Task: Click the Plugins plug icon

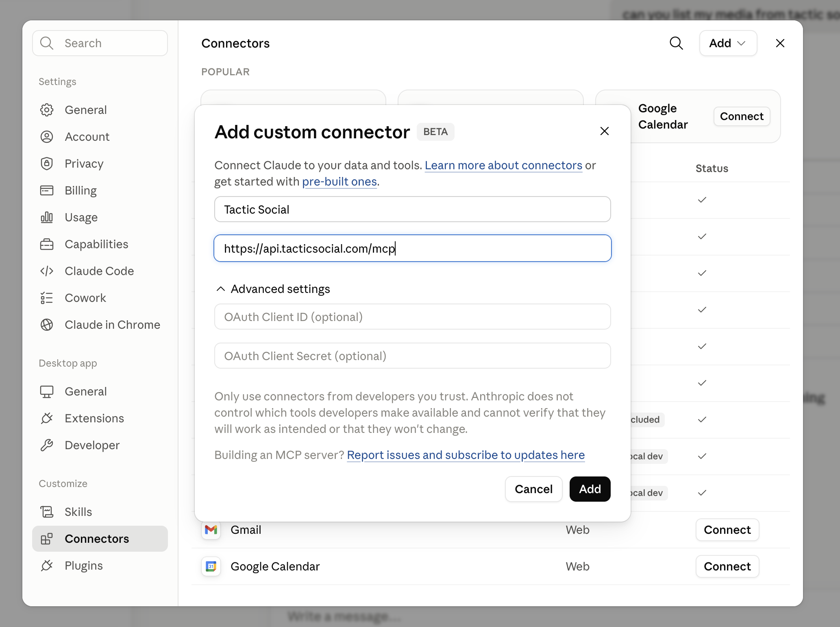Action: coord(47,566)
